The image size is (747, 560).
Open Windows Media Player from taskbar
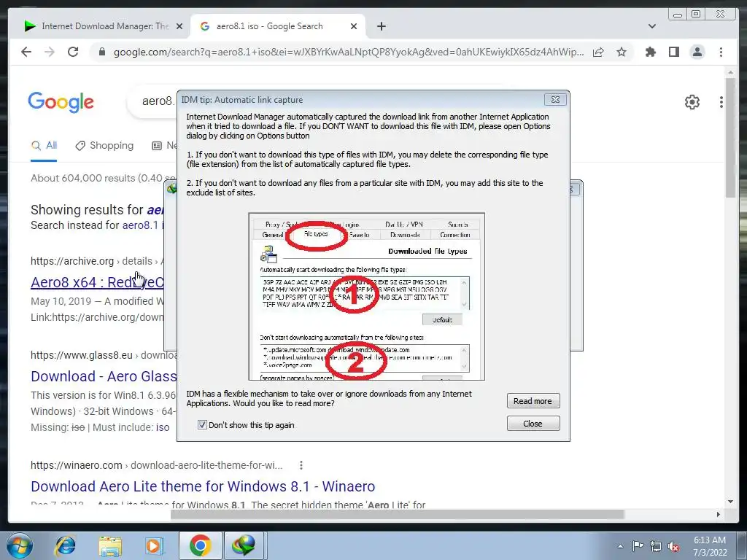click(x=154, y=545)
